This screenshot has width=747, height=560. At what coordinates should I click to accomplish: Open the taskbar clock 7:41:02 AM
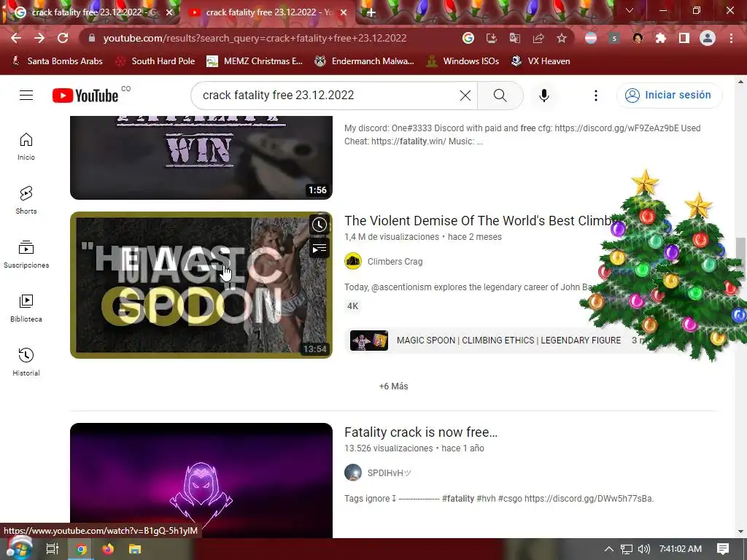point(681,549)
